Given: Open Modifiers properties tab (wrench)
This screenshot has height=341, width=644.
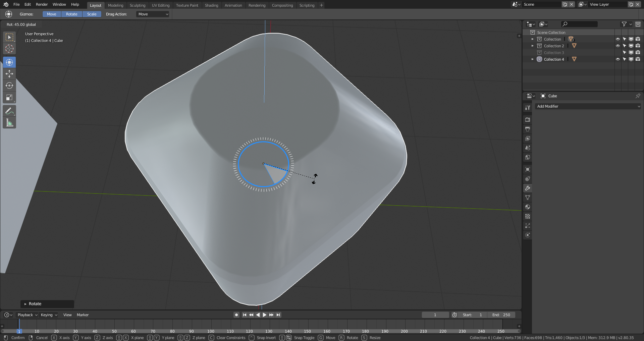Looking at the screenshot, I should pos(528,188).
